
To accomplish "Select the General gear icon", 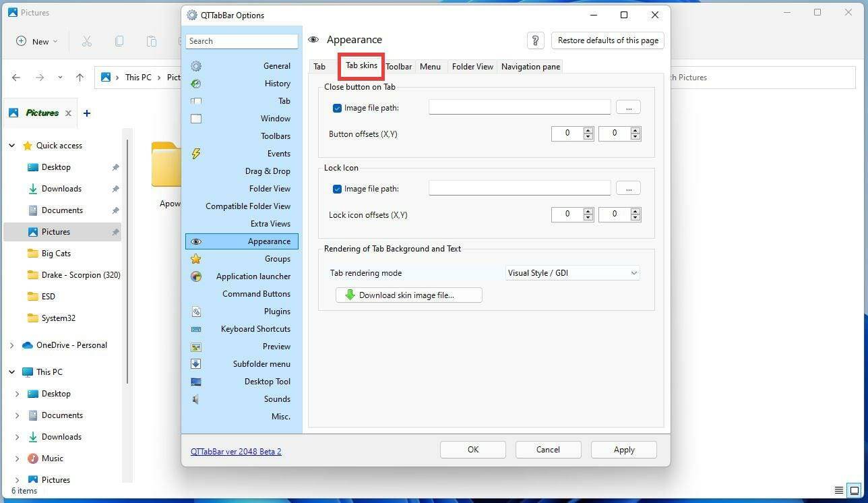I will 196,66.
